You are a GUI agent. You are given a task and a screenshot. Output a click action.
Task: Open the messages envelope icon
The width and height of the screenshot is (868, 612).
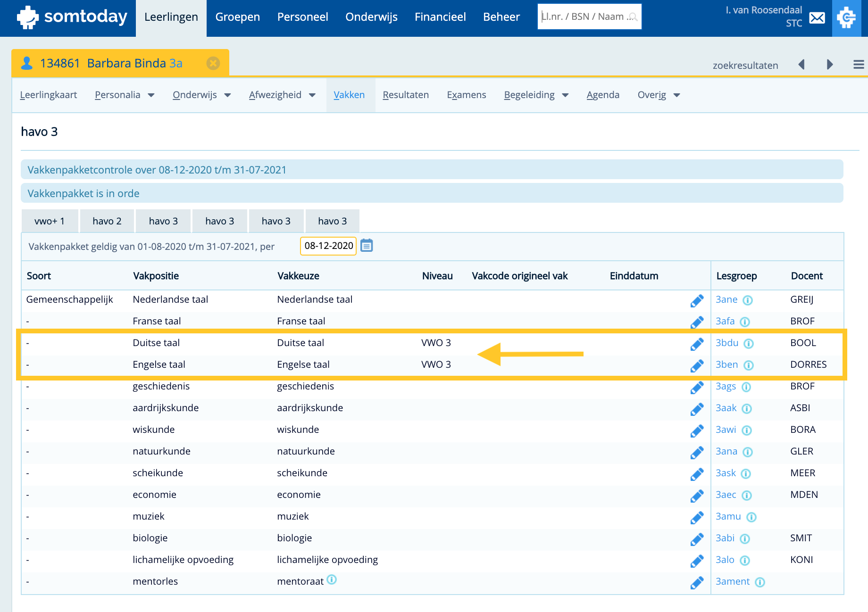pyautogui.click(x=817, y=18)
